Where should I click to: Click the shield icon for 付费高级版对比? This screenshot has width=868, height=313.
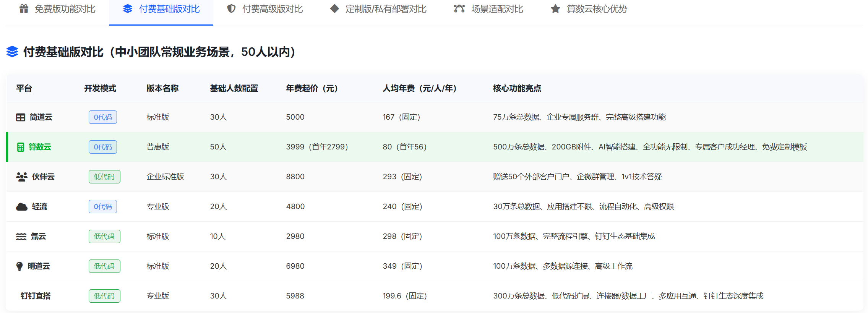click(x=231, y=9)
